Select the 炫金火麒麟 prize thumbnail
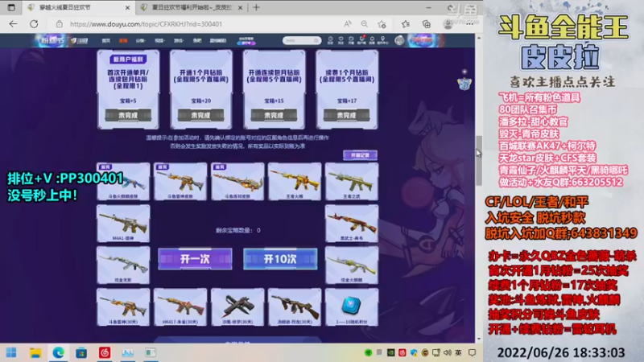This screenshot has width=644, height=362. click(x=352, y=265)
